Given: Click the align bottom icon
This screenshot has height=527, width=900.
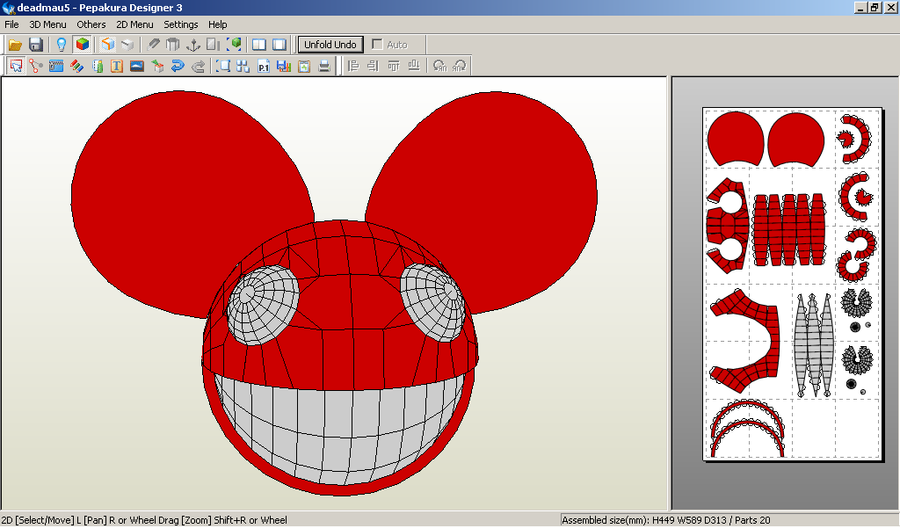Looking at the screenshot, I should pyautogui.click(x=413, y=66).
